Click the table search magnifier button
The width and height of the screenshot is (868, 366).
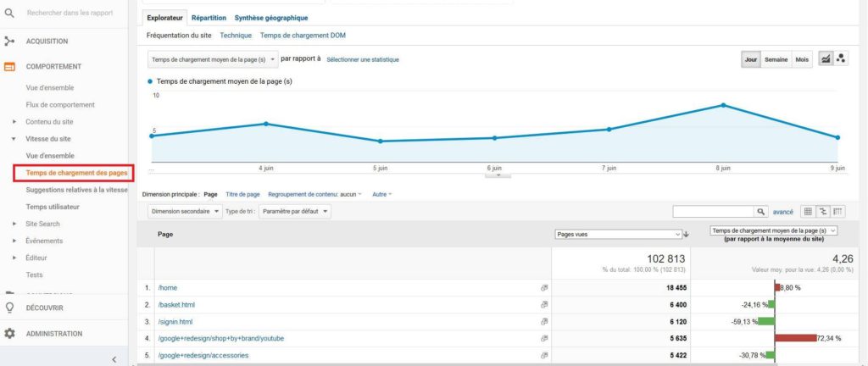(761, 212)
